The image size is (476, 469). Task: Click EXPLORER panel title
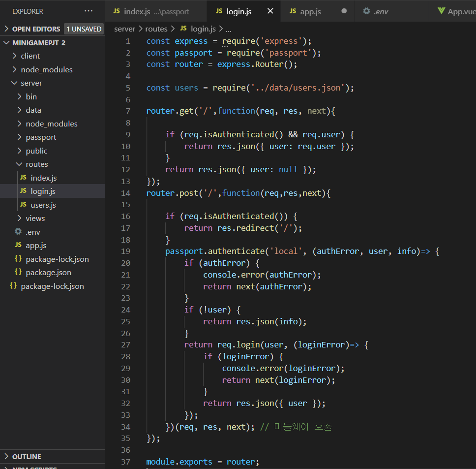coord(28,11)
